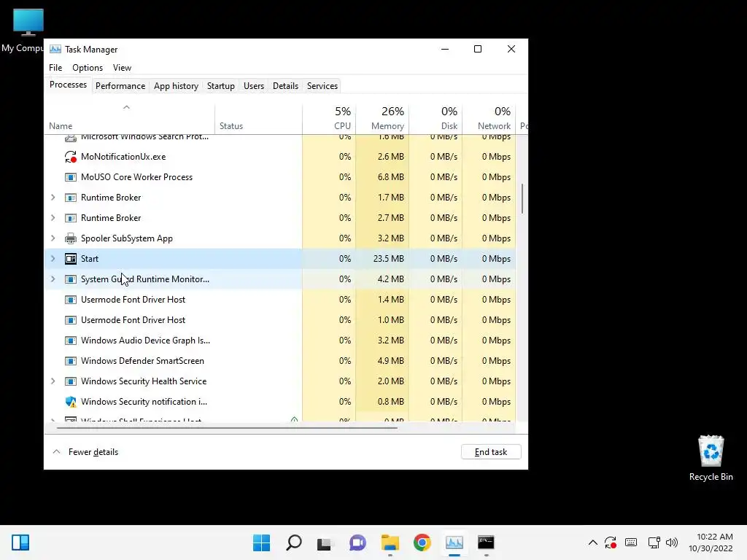Switch to the App history tab
Image resolution: width=747 pixels, height=560 pixels.
[x=177, y=86]
